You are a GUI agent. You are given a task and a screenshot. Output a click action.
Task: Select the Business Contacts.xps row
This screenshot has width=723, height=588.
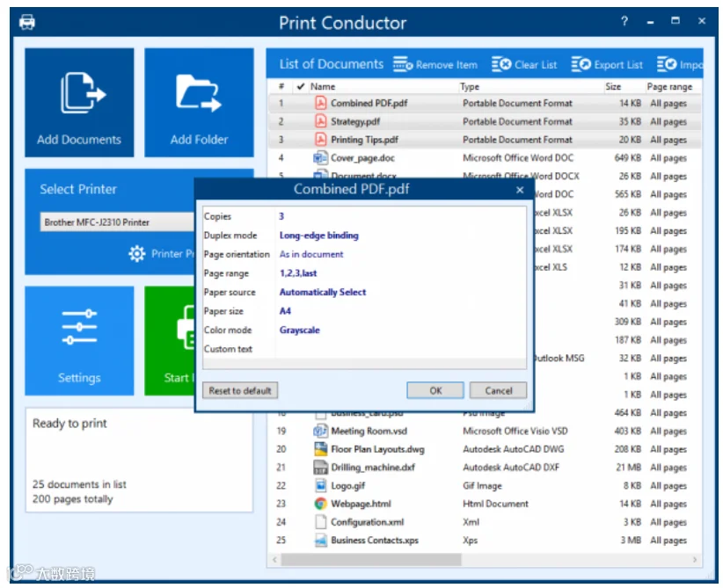[x=485, y=540]
